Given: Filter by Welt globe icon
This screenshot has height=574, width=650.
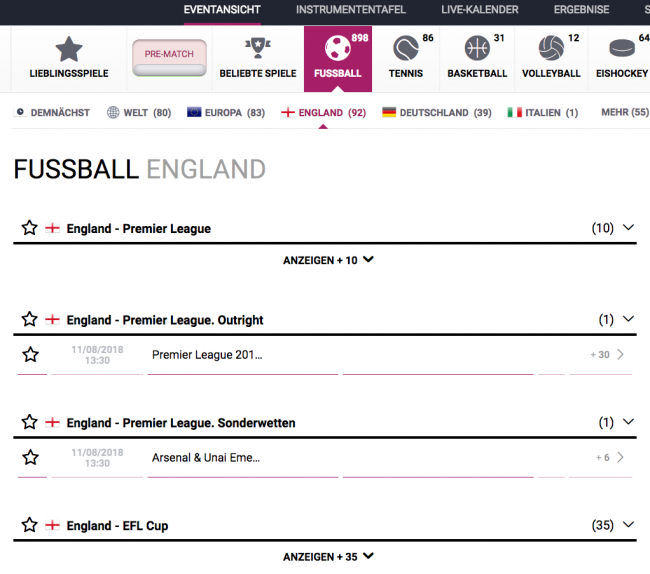Looking at the screenshot, I should [x=113, y=112].
